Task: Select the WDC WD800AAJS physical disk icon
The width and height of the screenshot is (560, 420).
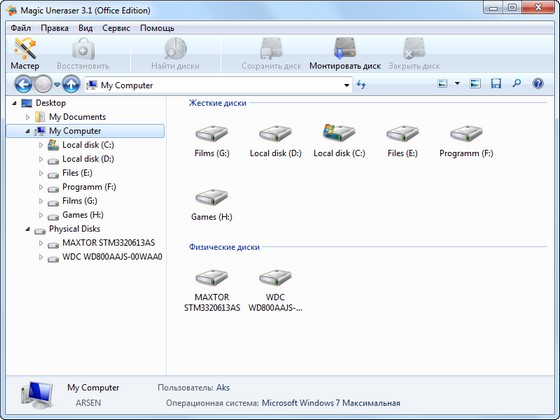Action: pos(275,290)
